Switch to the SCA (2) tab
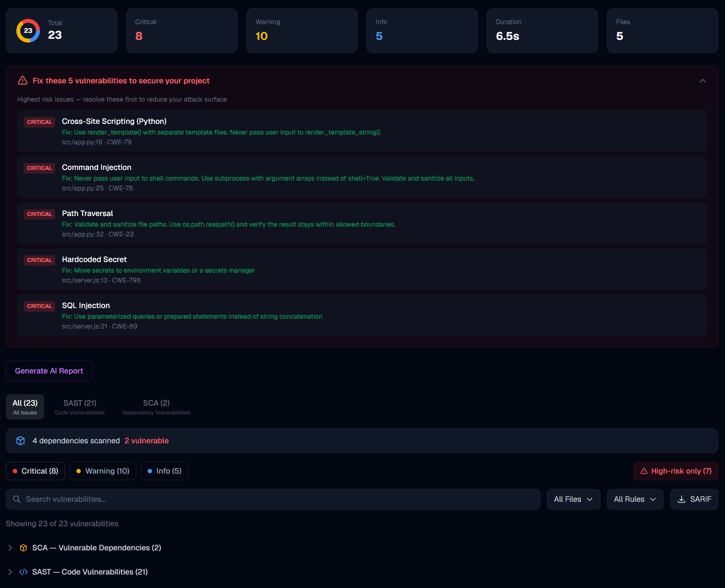The image size is (725, 588). point(156,406)
